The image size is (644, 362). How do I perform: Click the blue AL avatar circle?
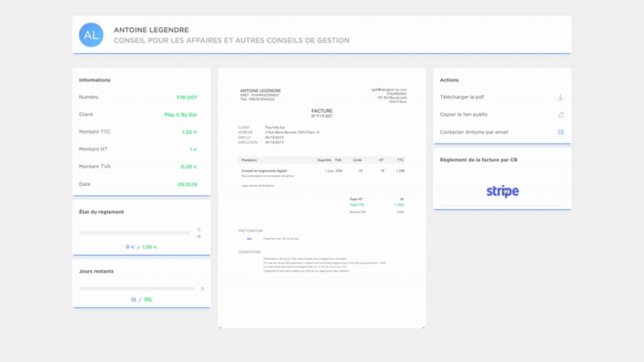click(x=91, y=35)
